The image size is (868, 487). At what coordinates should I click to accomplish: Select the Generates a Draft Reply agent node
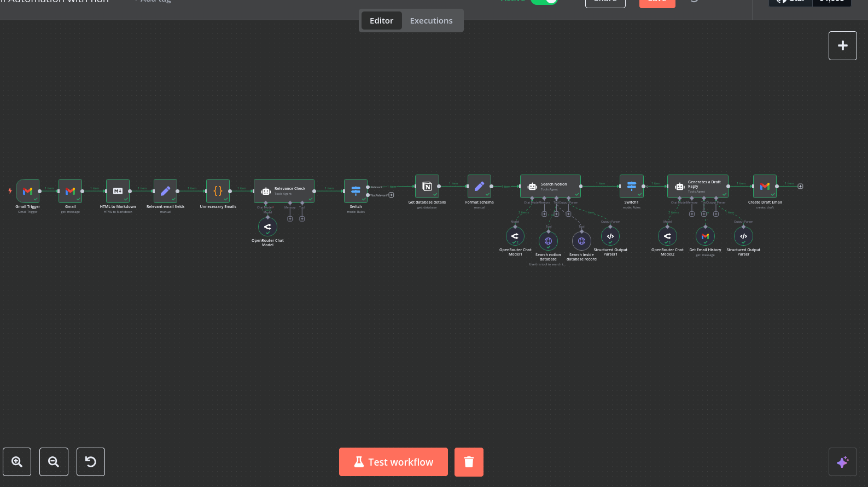click(697, 187)
